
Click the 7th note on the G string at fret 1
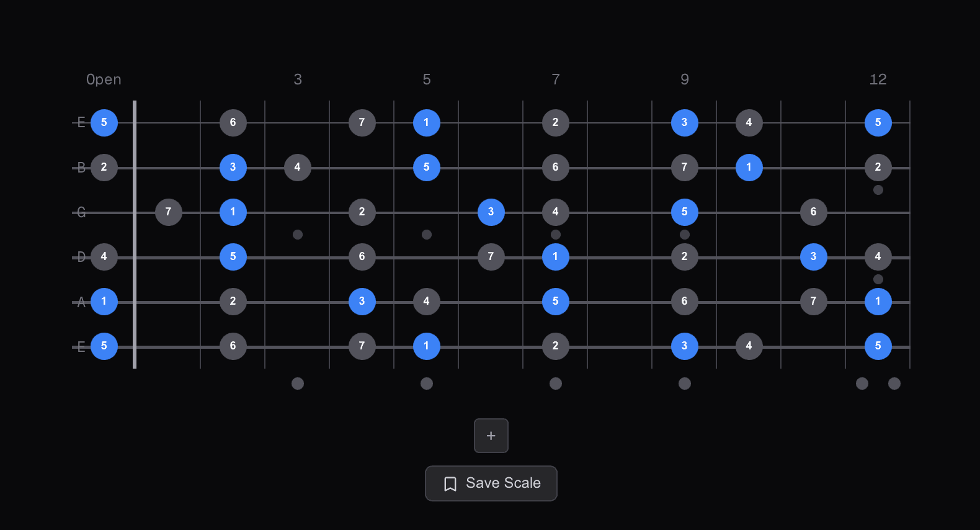pos(168,212)
